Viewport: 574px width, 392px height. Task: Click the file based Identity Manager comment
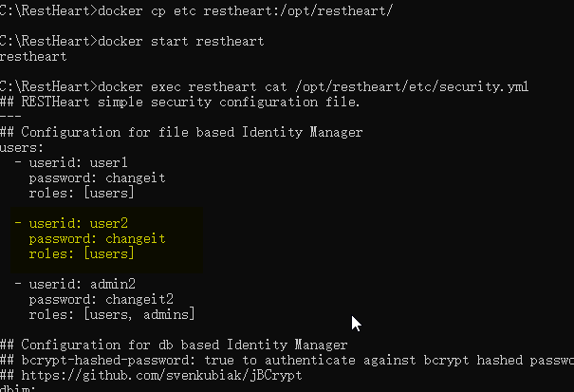181,132
